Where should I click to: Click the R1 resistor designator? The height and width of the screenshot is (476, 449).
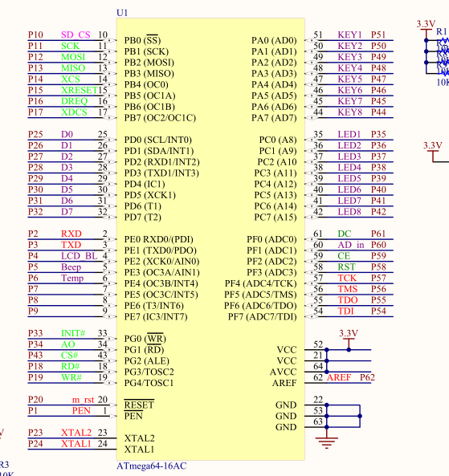coord(442,31)
